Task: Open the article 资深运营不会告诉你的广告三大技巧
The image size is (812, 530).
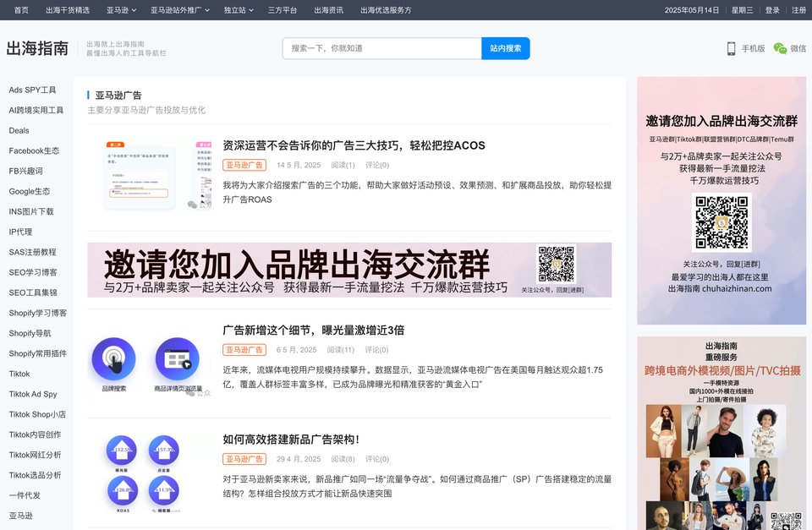Action: click(354, 145)
